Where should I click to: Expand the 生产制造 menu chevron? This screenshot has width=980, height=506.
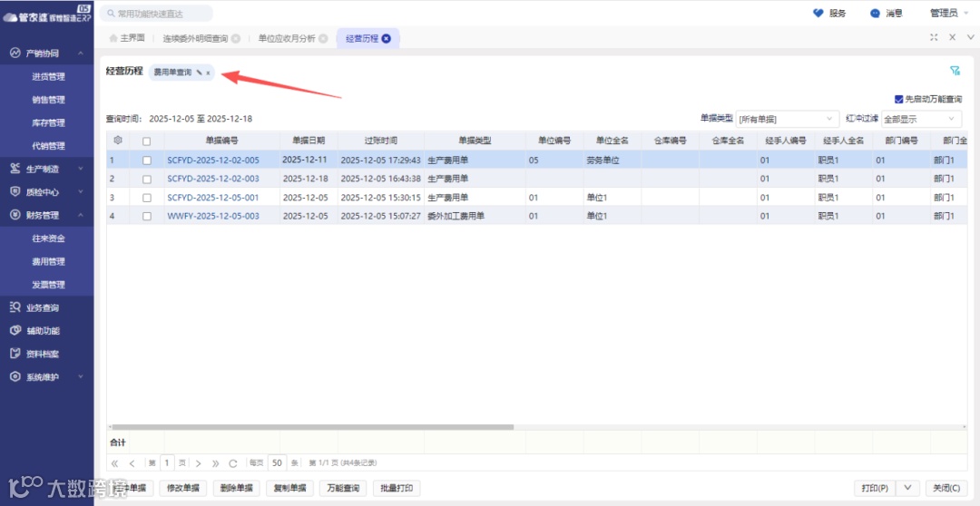pos(81,169)
